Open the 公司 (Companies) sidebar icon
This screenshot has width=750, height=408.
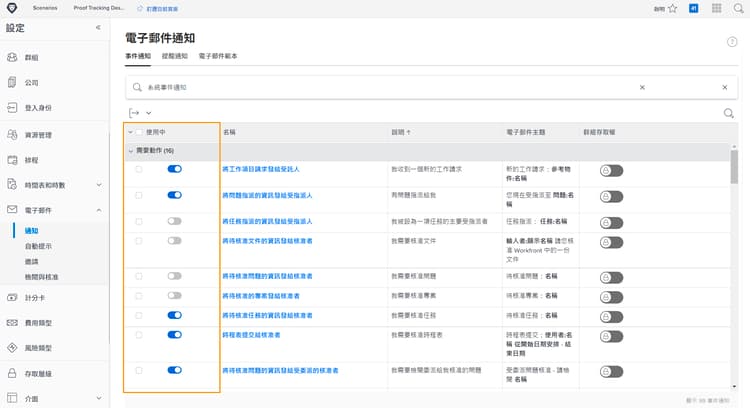(x=12, y=82)
